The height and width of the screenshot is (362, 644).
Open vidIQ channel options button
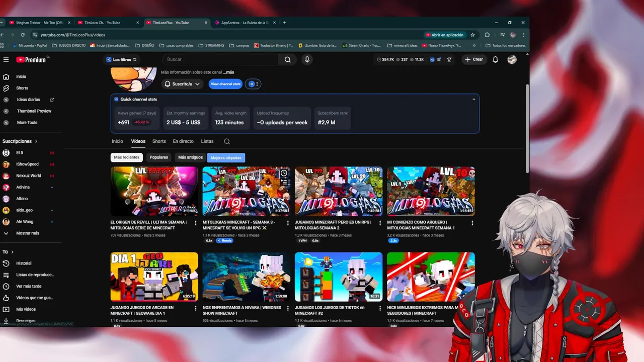click(253, 84)
